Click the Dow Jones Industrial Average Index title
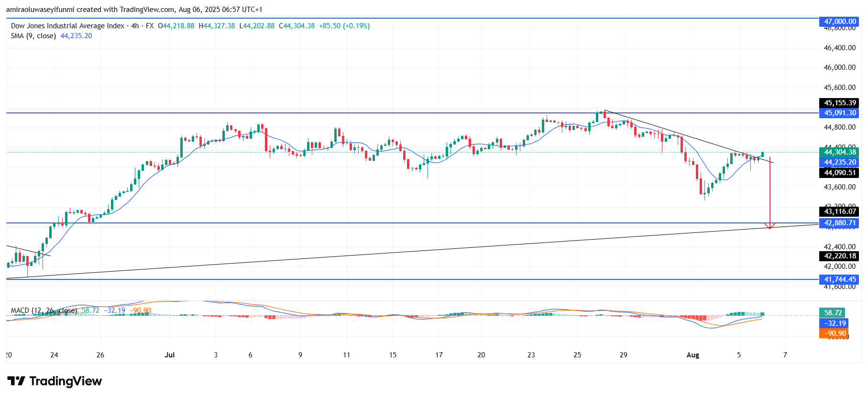The image size is (868, 399). point(67,26)
